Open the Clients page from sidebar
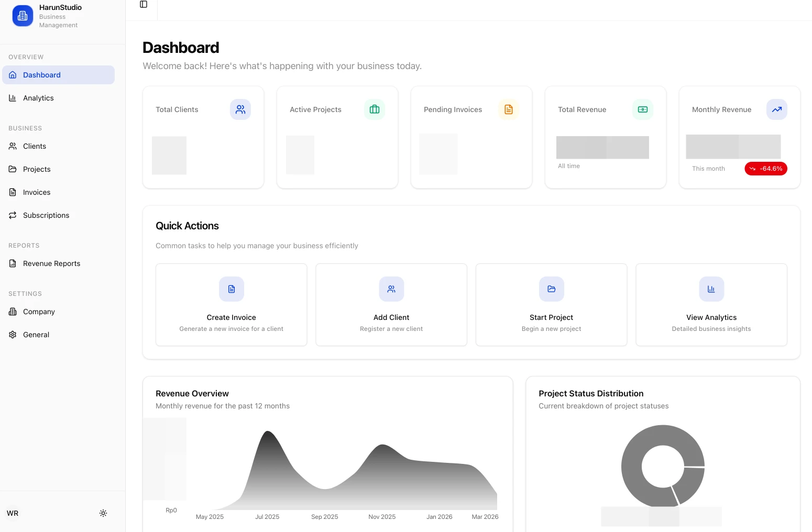The width and height of the screenshot is (812, 532). [x=34, y=146]
